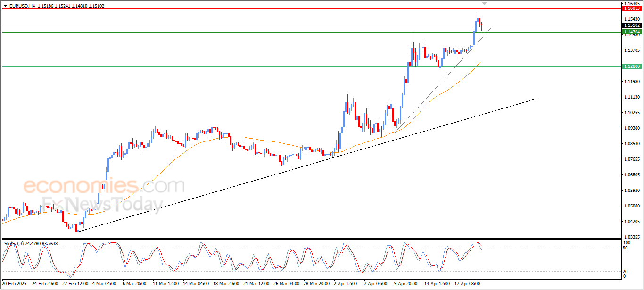Click the gray chart shift triangle marker
Screen dimensions: 644x290
484,4
